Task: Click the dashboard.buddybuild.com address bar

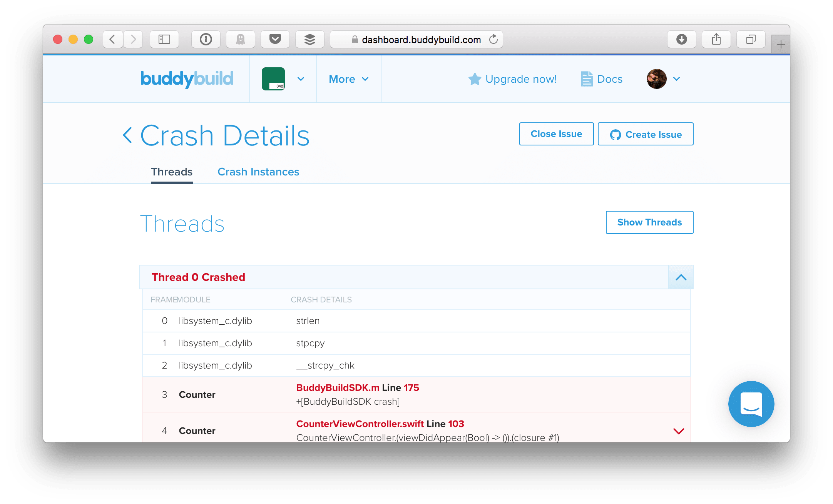Action: (416, 39)
